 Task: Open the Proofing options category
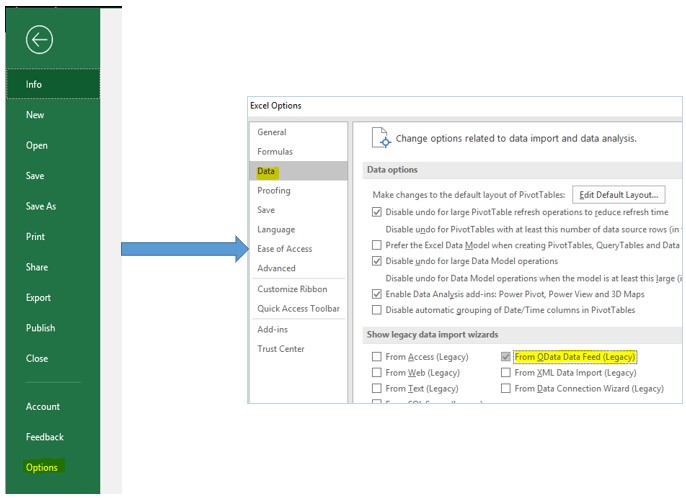299,190
